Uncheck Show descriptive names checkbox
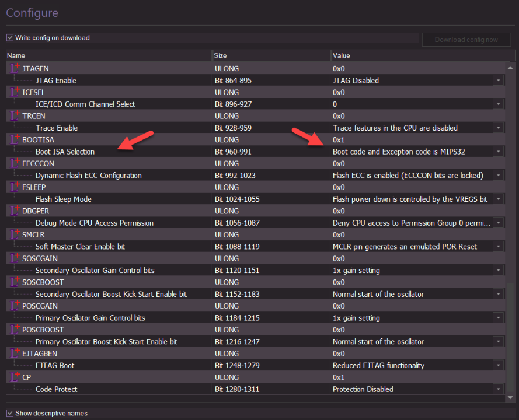The width and height of the screenshot is (519, 420). pyautogui.click(x=10, y=413)
